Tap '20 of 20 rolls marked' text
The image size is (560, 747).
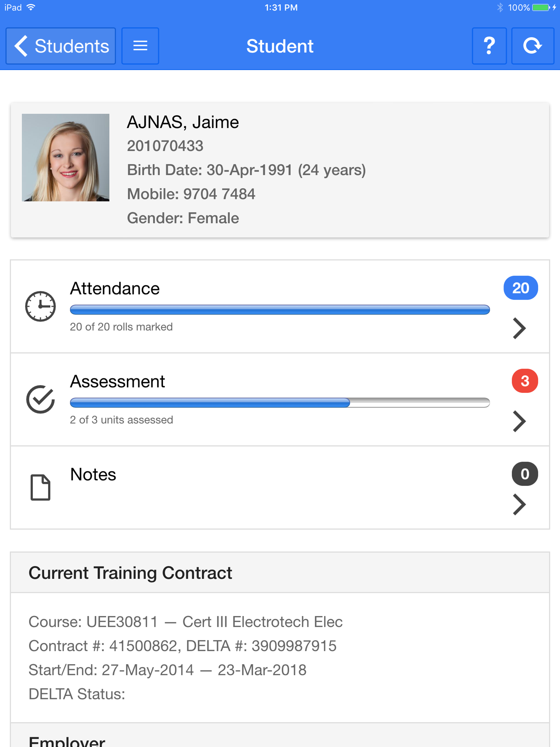coord(121,326)
